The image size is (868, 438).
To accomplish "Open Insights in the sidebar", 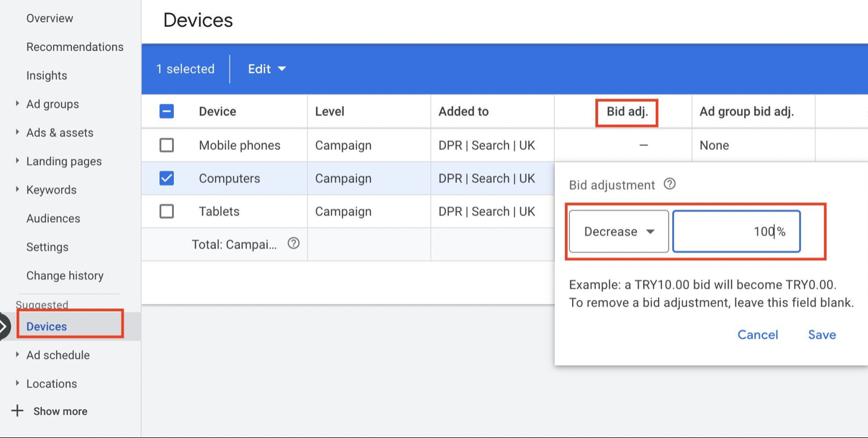I will (46, 76).
